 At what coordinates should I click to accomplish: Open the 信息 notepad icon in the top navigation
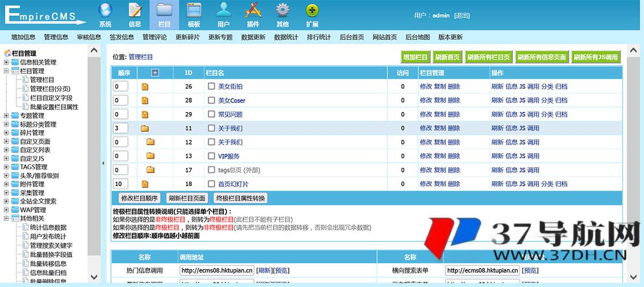(x=135, y=10)
